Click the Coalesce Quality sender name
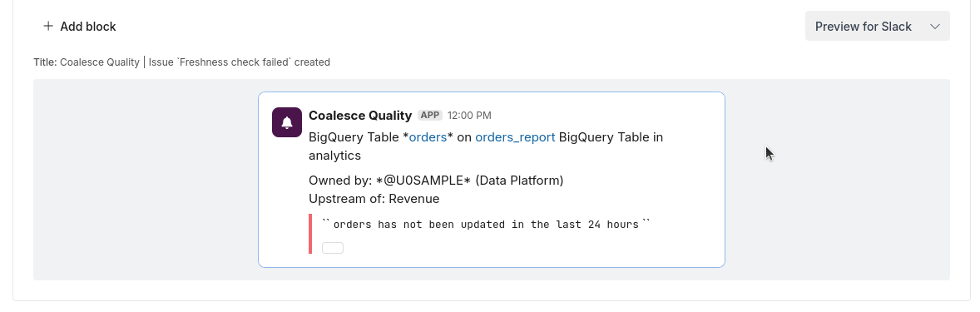Viewport: 980px width, 312px height. pos(360,115)
